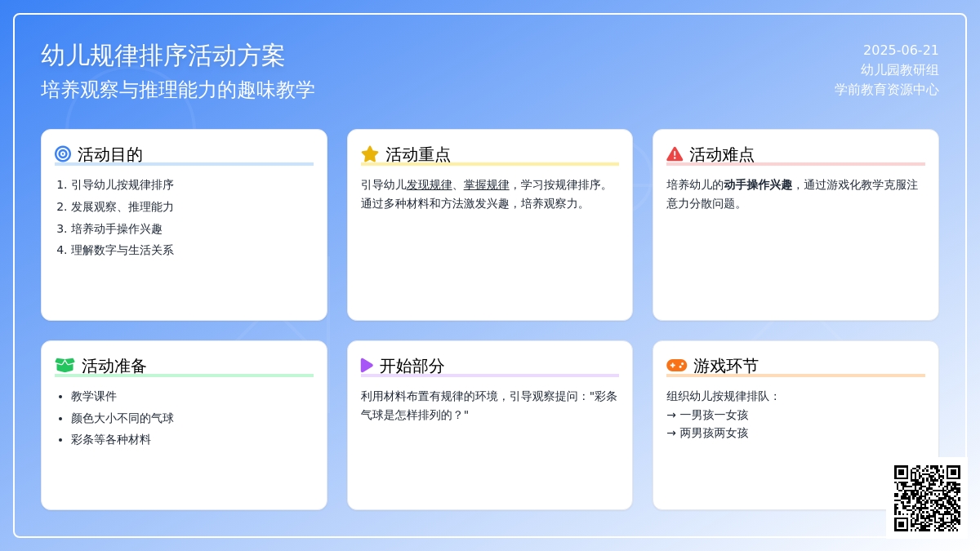Click the main title 幼儿规律排序活动方案
Image resolution: width=980 pixels, height=551 pixels.
pyautogui.click(x=163, y=56)
